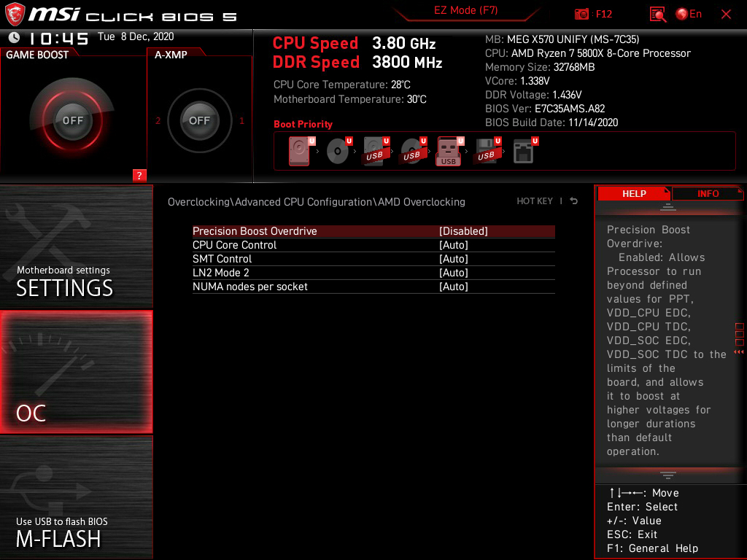The height and width of the screenshot is (560, 747).
Task: Click the clock icon beside the time
Action: click(15, 37)
